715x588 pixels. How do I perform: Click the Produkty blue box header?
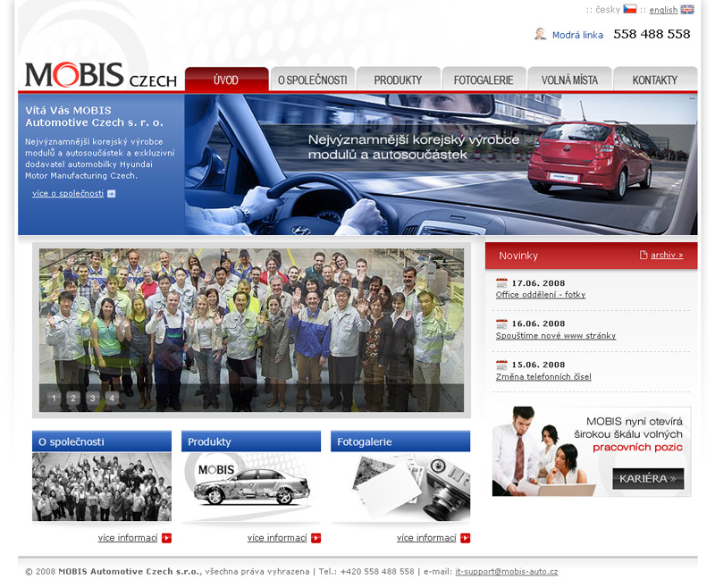[251, 441]
